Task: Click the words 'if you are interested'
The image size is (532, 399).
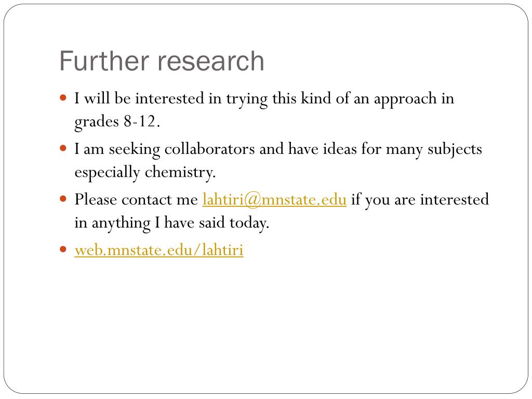Action: pyautogui.click(x=420, y=199)
